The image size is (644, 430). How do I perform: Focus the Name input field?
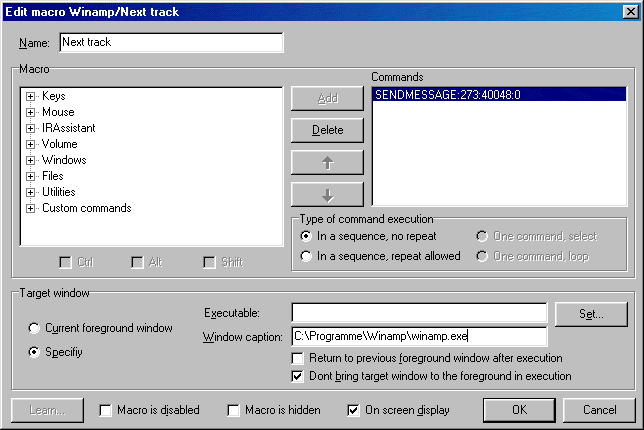pyautogui.click(x=171, y=43)
